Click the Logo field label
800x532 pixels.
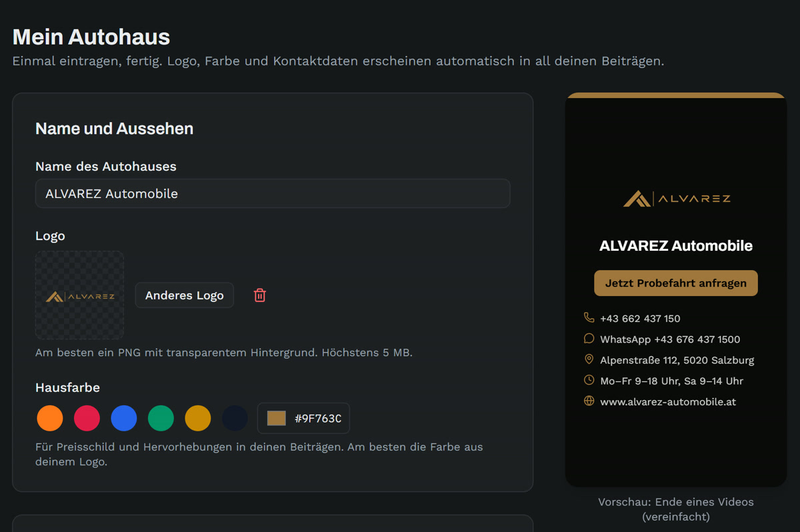pyautogui.click(x=50, y=236)
